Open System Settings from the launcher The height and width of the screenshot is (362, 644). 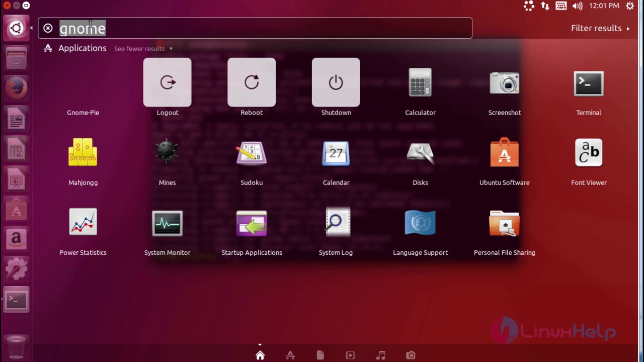tap(16, 269)
